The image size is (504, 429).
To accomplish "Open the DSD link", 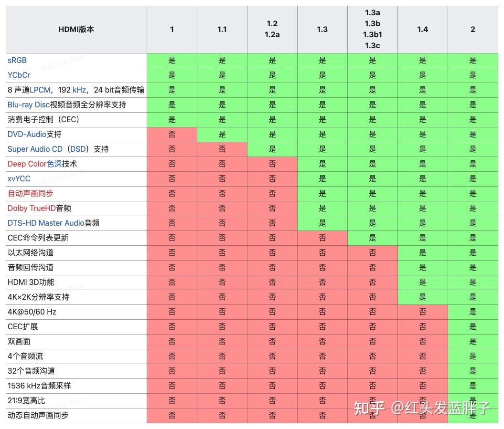I will 78,149.
